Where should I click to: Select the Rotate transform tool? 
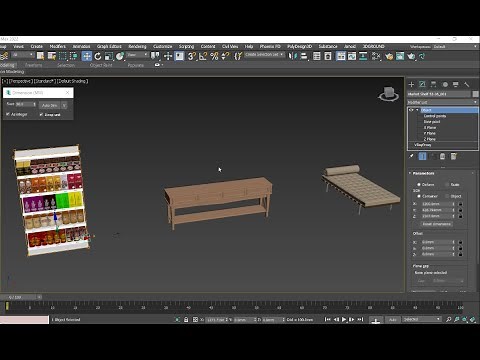pyautogui.click(x=98, y=56)
